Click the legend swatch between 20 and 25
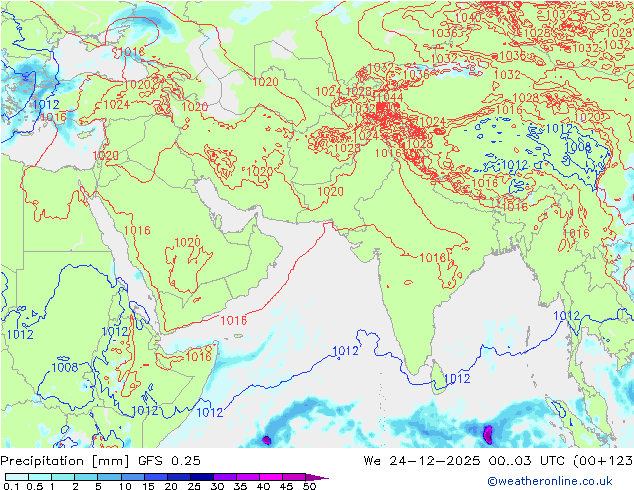634x490 pixels. [x=179, y=477]
